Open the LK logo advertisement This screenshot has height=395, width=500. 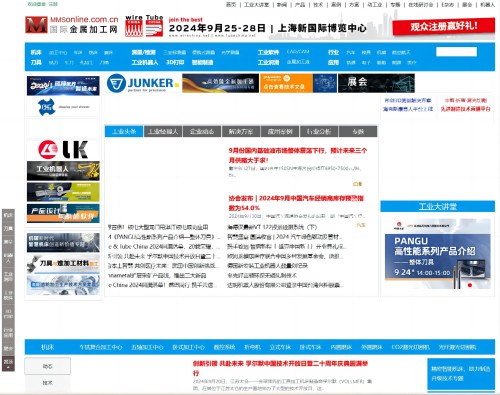coord(63,149)
